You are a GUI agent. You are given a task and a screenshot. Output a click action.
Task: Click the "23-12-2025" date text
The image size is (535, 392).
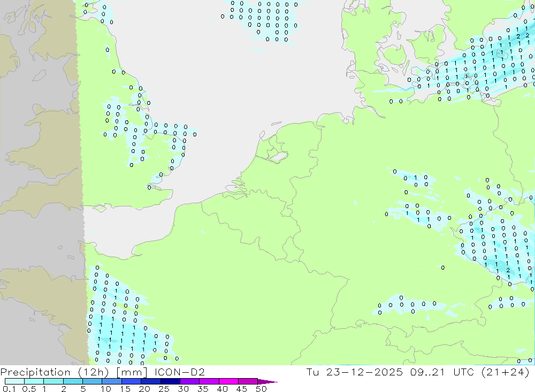(x=364, y=372)
